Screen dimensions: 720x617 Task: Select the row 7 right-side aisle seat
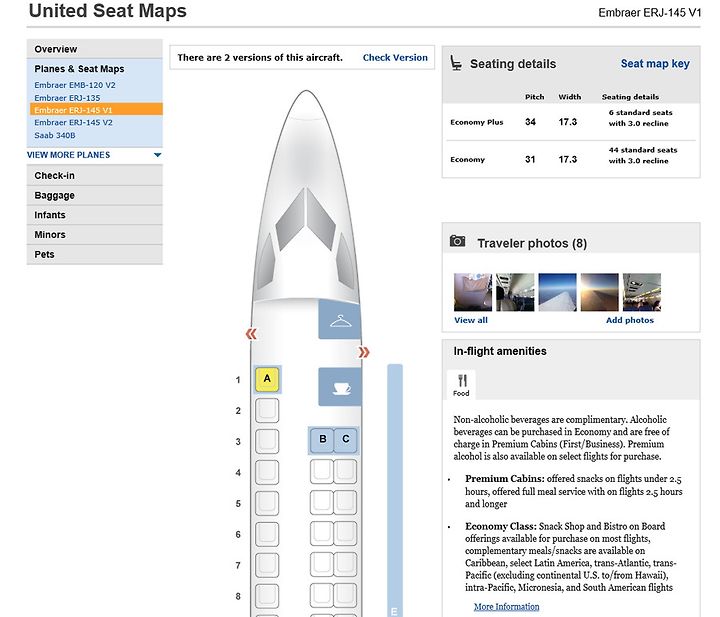pyautogui.click(x=321, y=564)
